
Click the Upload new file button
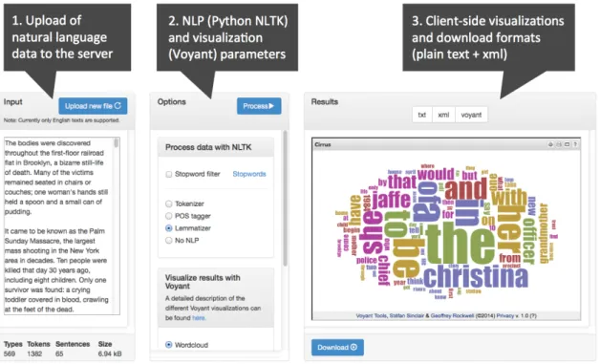click(x=93, y=106)
